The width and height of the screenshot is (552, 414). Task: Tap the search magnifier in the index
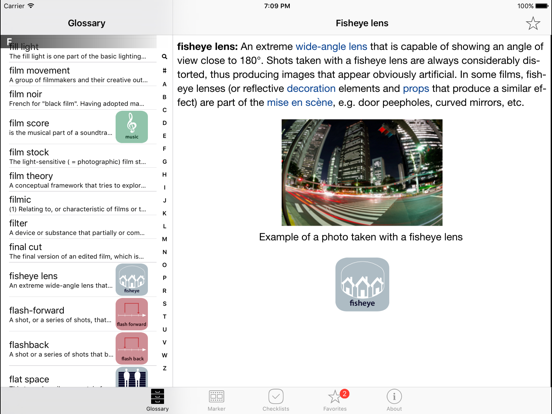click(164, 56)
